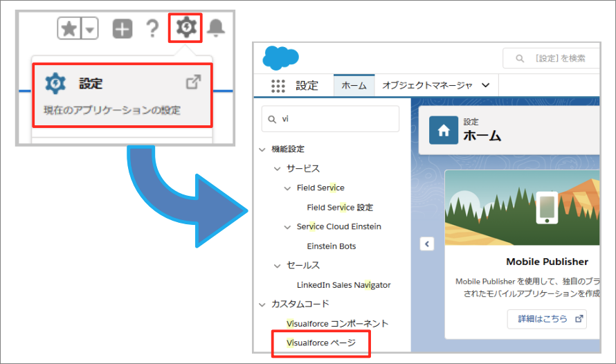
Task: Switch to the オブジェクトマネージャ tab
Action: 427,85
